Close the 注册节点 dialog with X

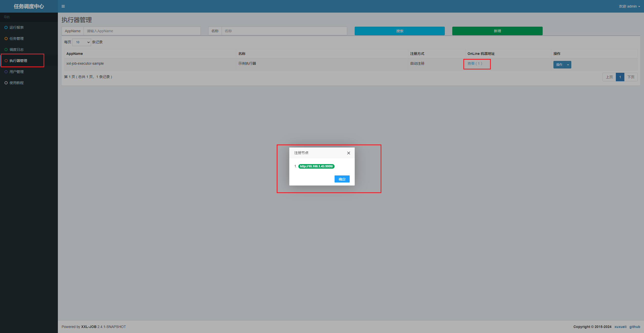[348, 153]
